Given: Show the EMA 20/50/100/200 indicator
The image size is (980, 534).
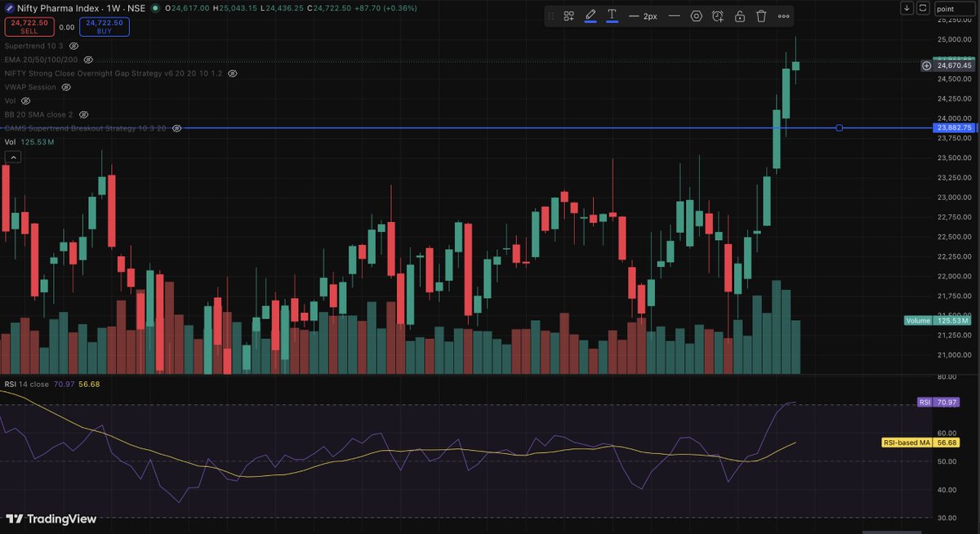Looking at the screenshot, I should [88, 60].
